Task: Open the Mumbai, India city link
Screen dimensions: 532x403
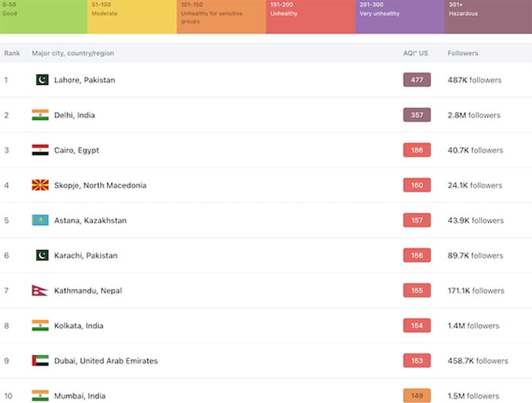Action: coord(80,396)
